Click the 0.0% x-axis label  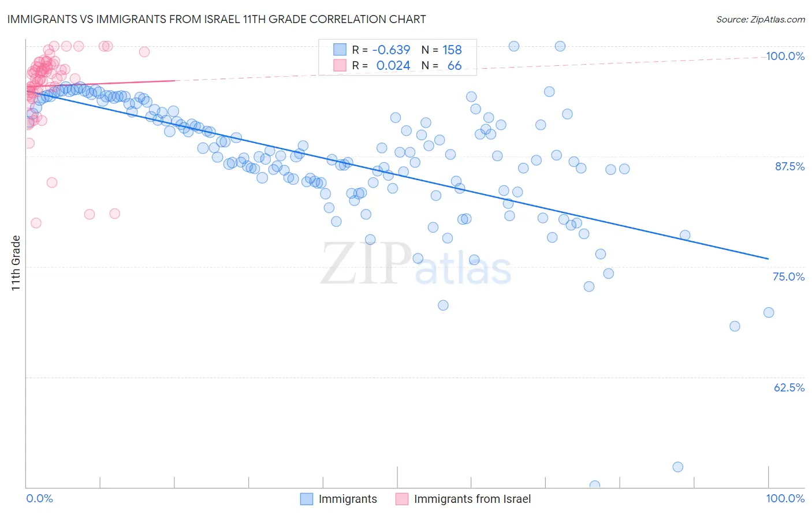click(x=39, y=498)
